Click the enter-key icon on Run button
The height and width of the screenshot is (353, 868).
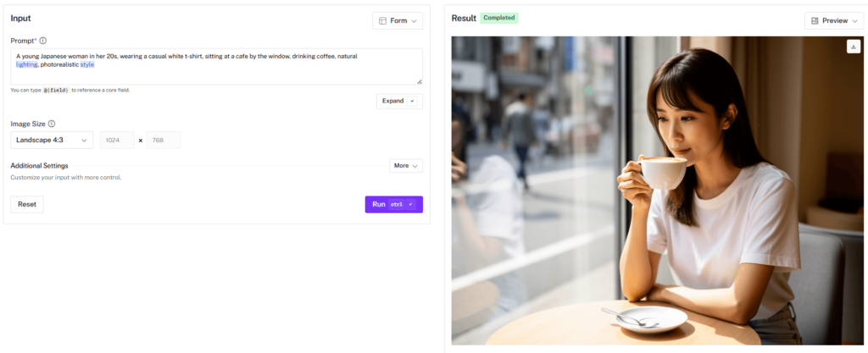click(411, 205)
